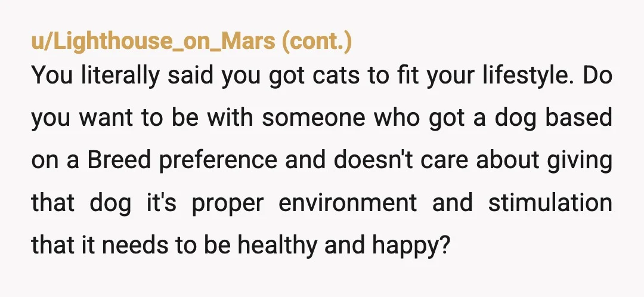This screenshot has width=644, height=297.
Task: Click the (cont.) label after the username
Action: click(x=317, y=42)
